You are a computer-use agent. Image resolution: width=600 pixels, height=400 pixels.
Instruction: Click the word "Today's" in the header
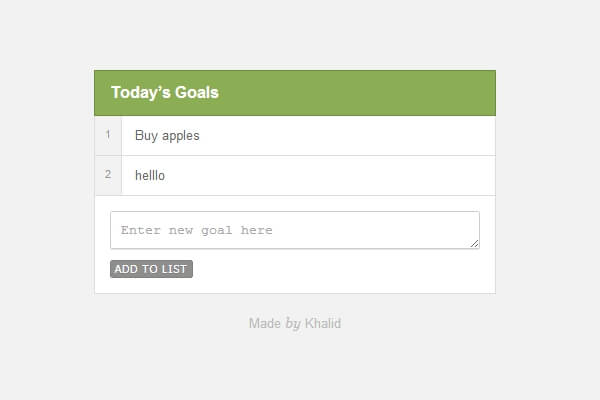coord(142,93)
